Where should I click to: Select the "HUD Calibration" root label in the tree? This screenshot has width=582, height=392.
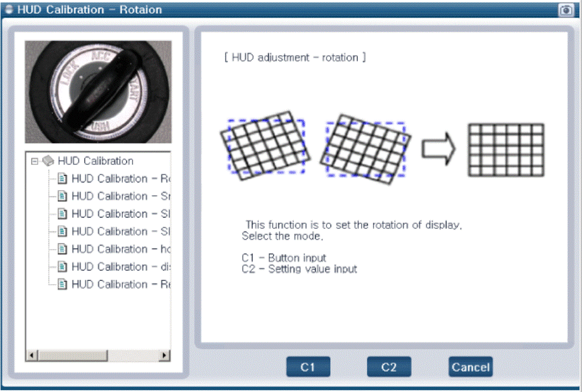point(95,161)
